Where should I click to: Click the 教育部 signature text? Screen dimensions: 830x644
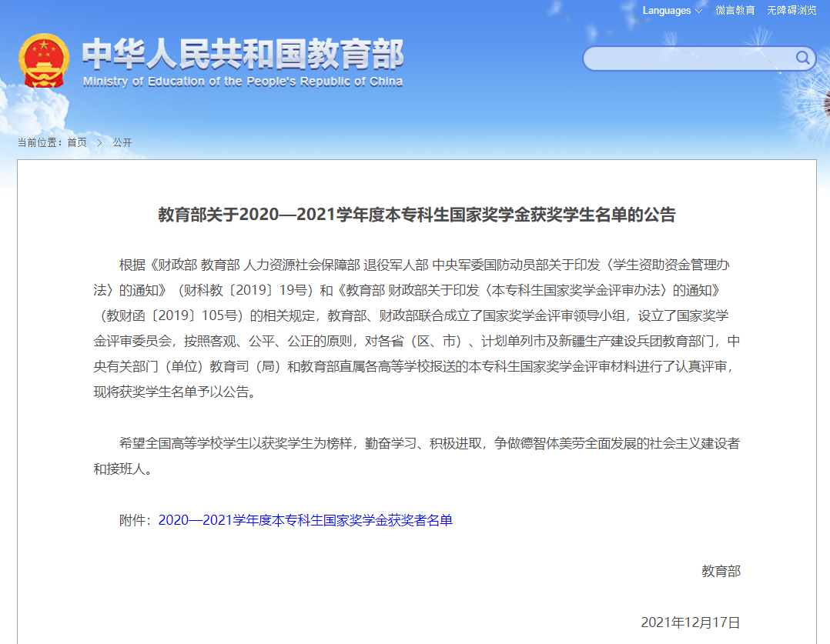tap(721, 571)
